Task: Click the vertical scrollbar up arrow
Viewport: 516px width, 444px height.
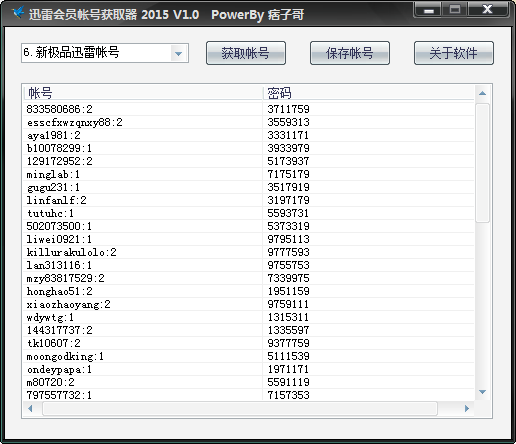Action: [x=482, y=94]
